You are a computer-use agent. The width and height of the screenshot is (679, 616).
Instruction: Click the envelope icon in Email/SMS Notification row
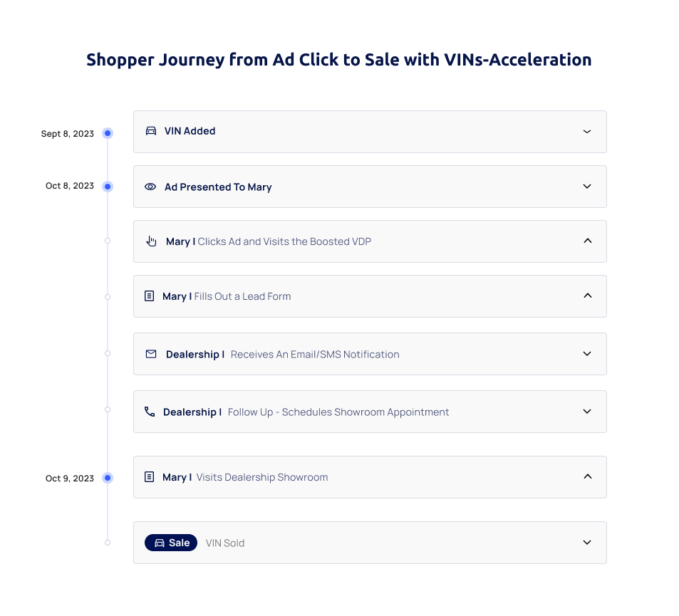(x=151, y=354)
